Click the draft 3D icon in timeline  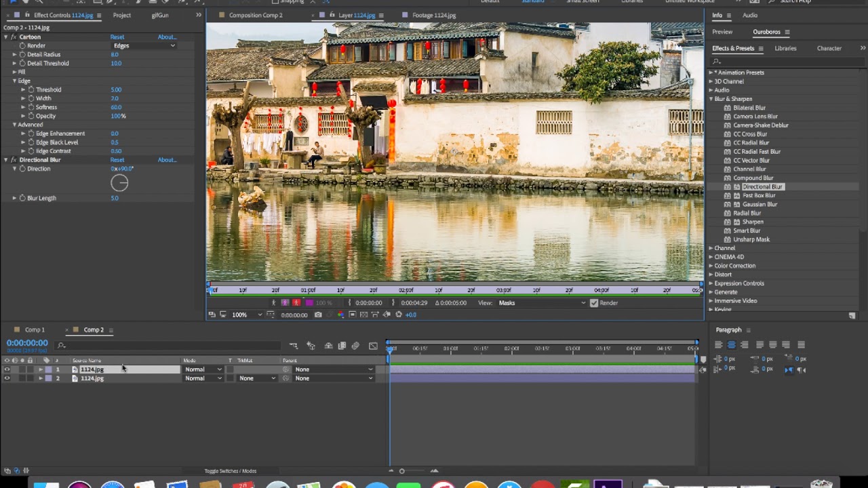311,346
